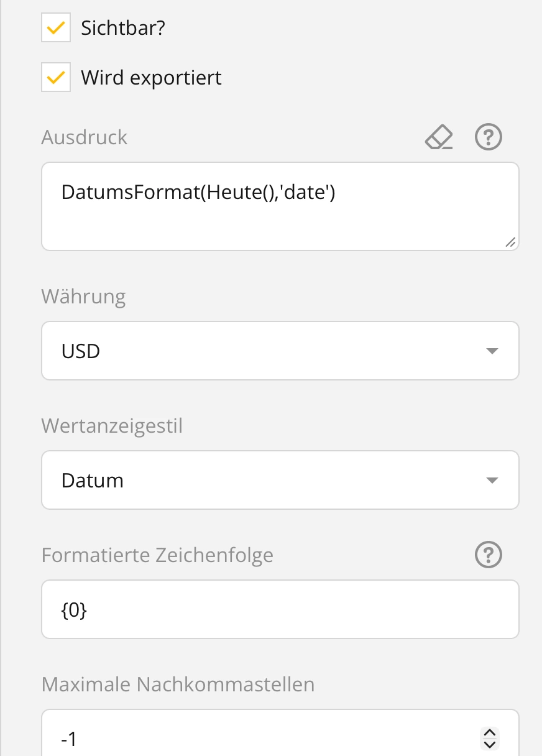This screenshot has height=756, width=542.
Task: Click the Maximale Nachkommastellen label
Action: coord(178,685)
